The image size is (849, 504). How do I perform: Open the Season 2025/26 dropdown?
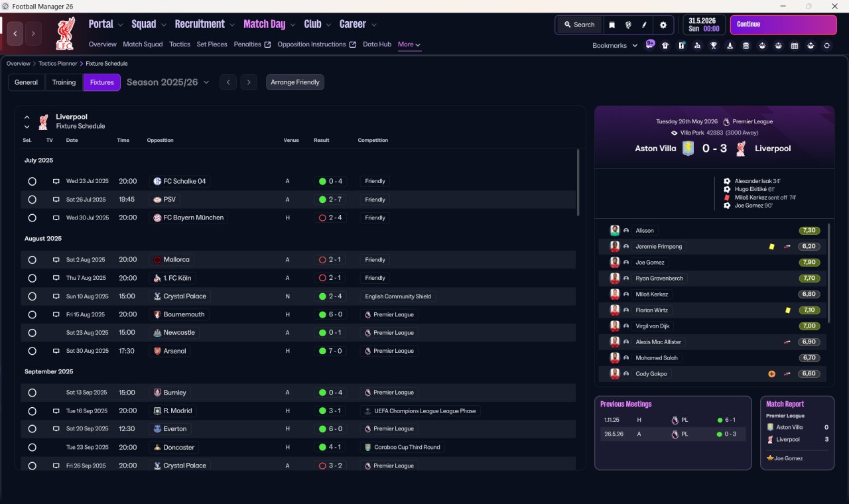point(168,82)
